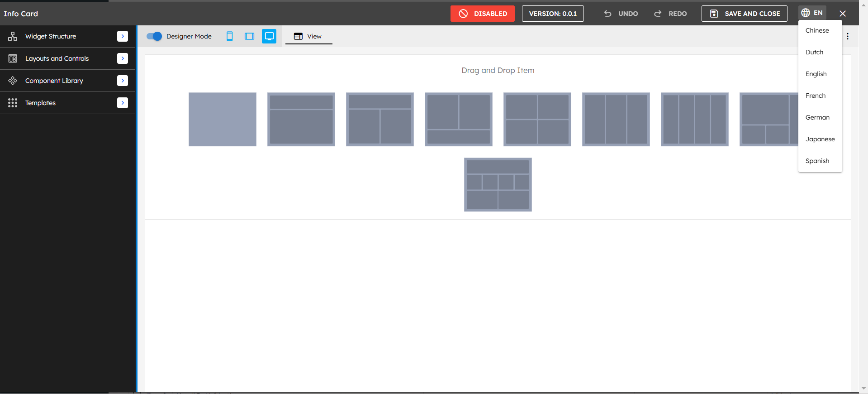
Task: Click the UNDO button
Action: pos(621,14)
